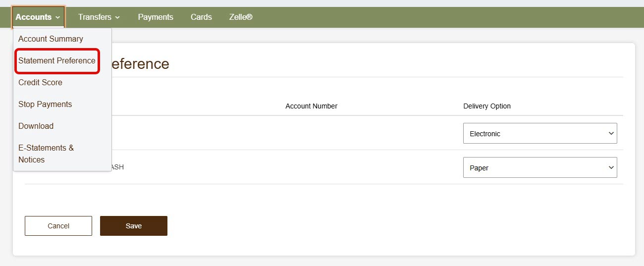The height and width of the screenshot is (266, 644).
Task: Click the chevron arrow beside Transfers
Action: coord(117,17)
